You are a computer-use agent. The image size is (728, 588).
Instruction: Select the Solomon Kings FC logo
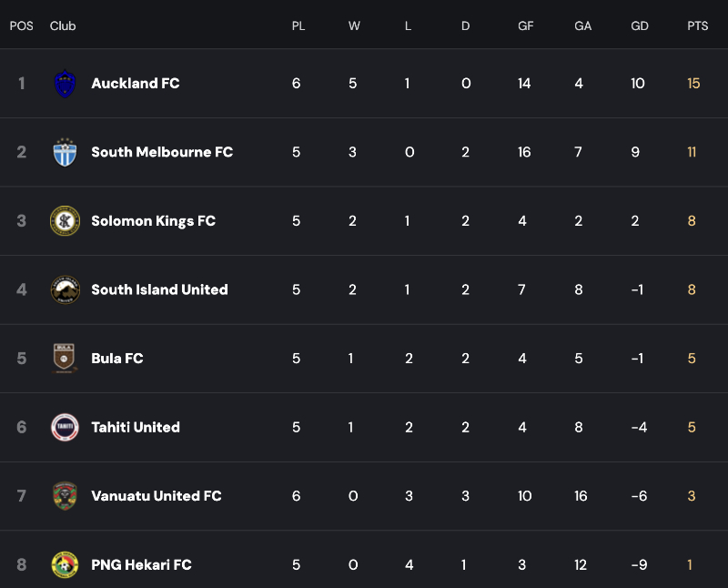click(x=65, y=220)
